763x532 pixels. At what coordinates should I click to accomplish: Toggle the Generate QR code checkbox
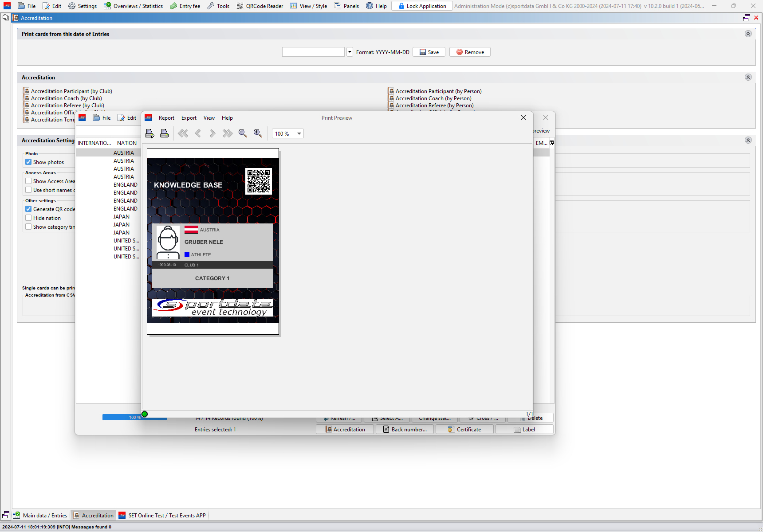pyautogui.click(x=28, y=209)
